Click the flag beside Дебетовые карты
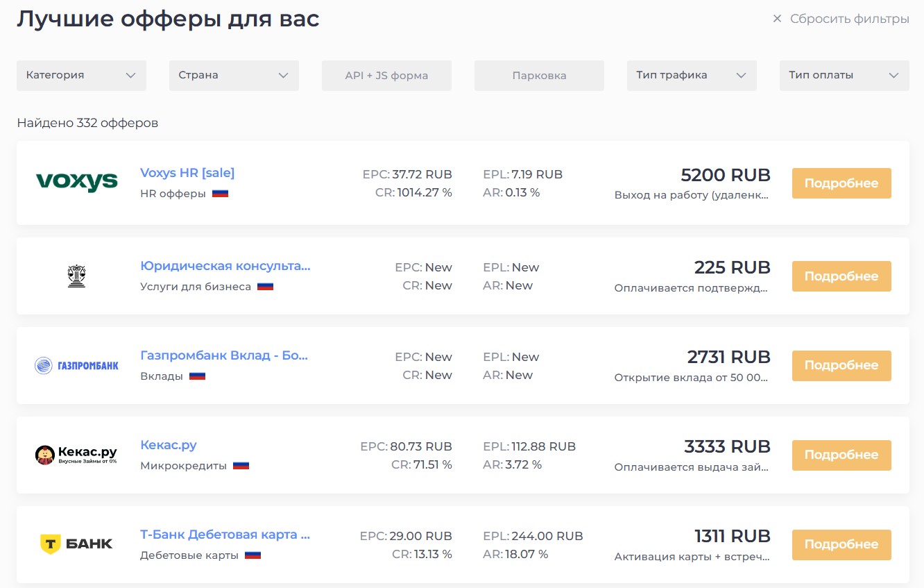Image resolution: width=924 pixels, height=588 pixels. click(x=253, y=555)
